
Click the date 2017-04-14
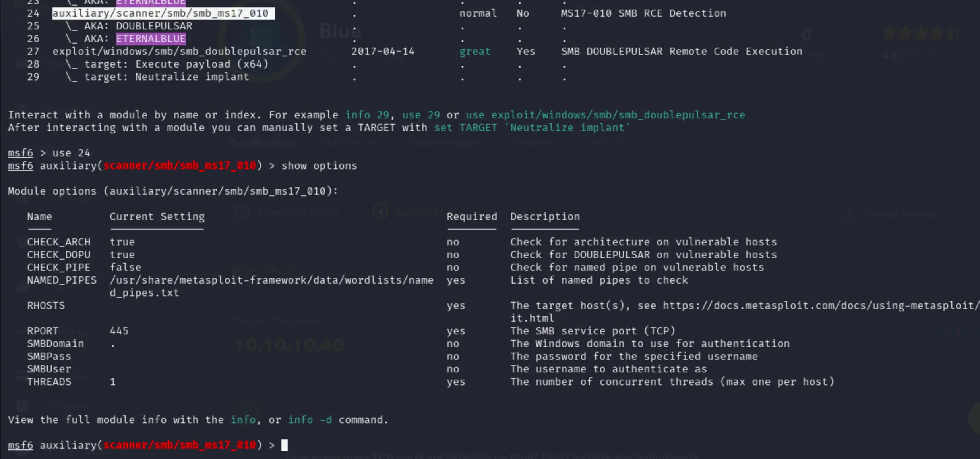click(x=383, y=52)
